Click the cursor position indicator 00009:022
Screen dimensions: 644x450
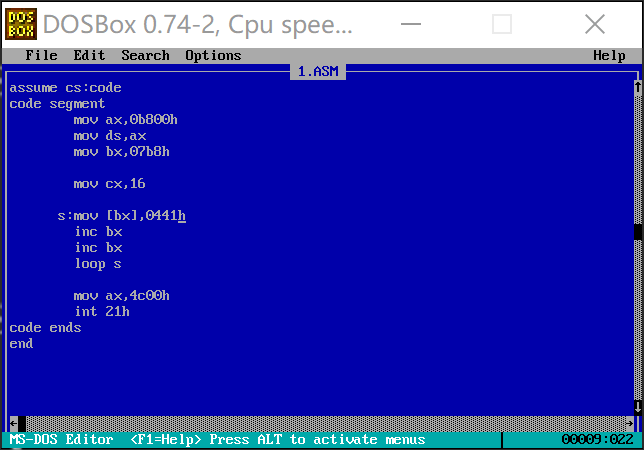pos(597,440)
